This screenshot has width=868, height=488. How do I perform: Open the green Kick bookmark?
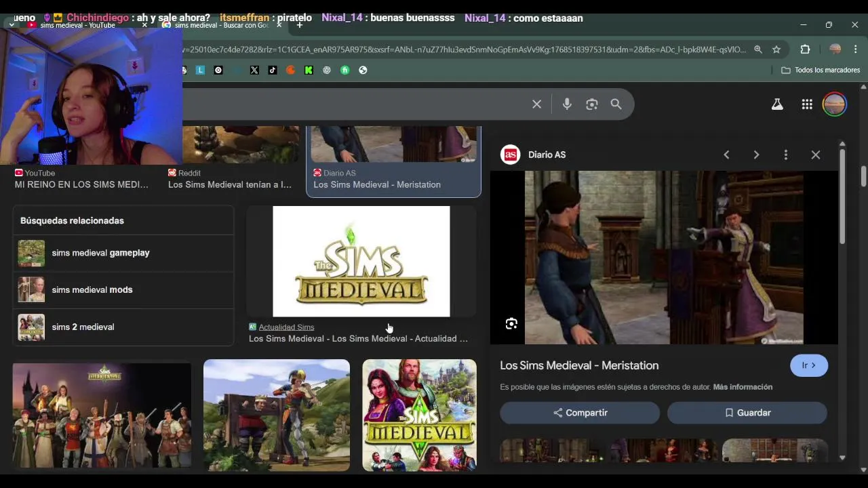pyautogui.click(x=309, y=70)
